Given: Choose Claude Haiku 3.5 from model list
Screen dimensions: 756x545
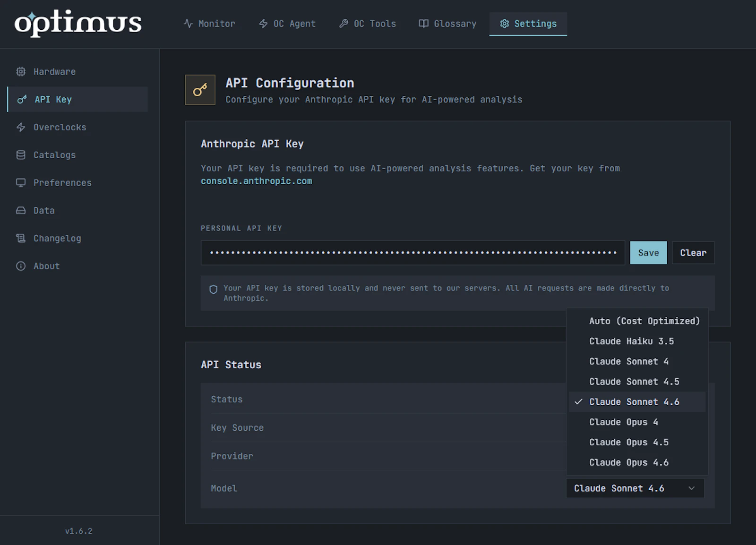Looking at the screenshot, I should click(x=637, y=341).
